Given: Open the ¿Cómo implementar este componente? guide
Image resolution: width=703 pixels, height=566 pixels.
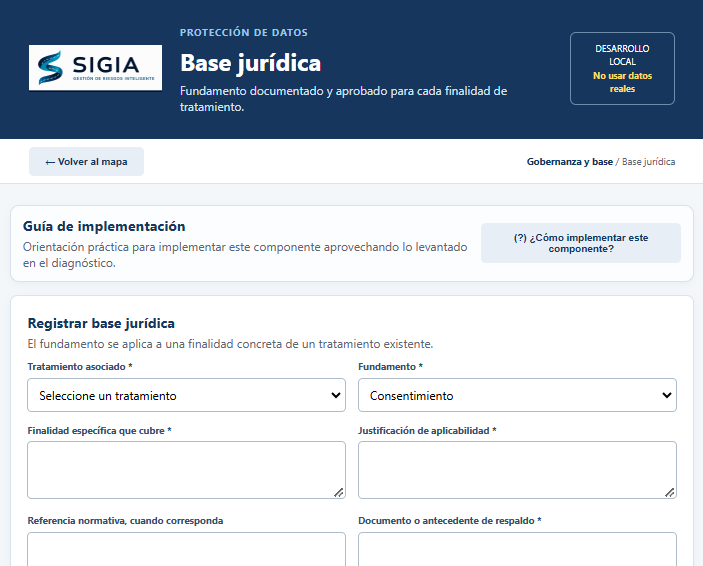Looking at the screenshot, I should pyautogui.click(x=581, y=243).
